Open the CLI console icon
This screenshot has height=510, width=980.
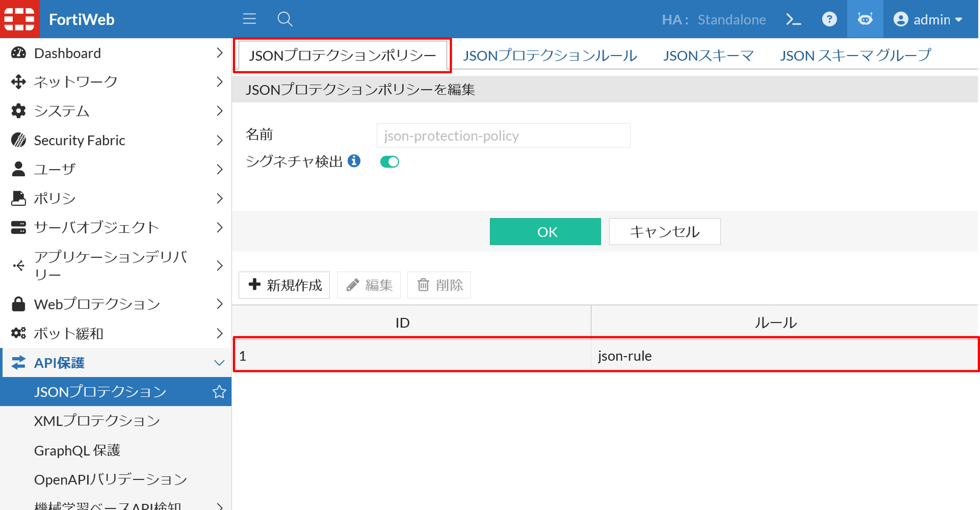tap(794, 19)
